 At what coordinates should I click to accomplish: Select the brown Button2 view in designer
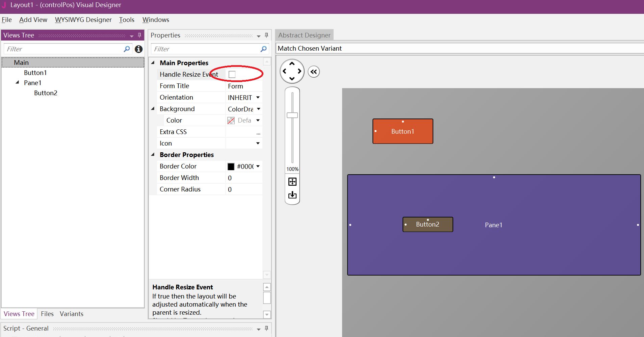[x=428, y=224]
